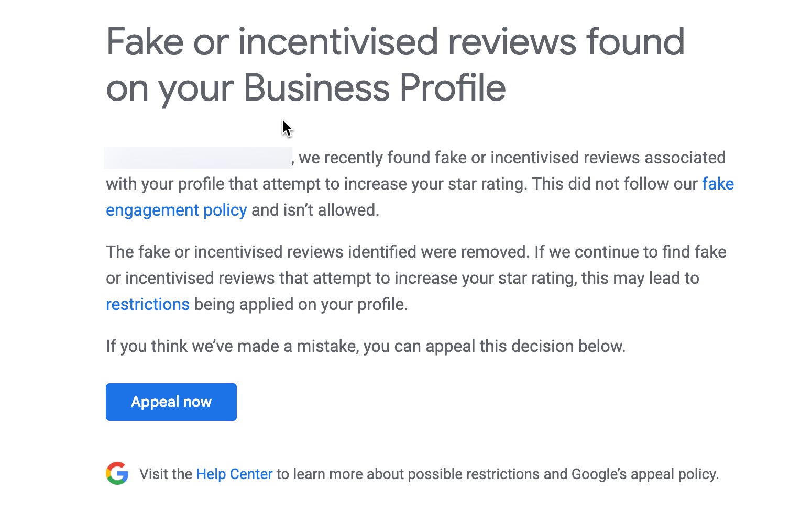Click the sentence about appealing a mistake
Screen dimensions: 812x511
[x=366, y=346]
